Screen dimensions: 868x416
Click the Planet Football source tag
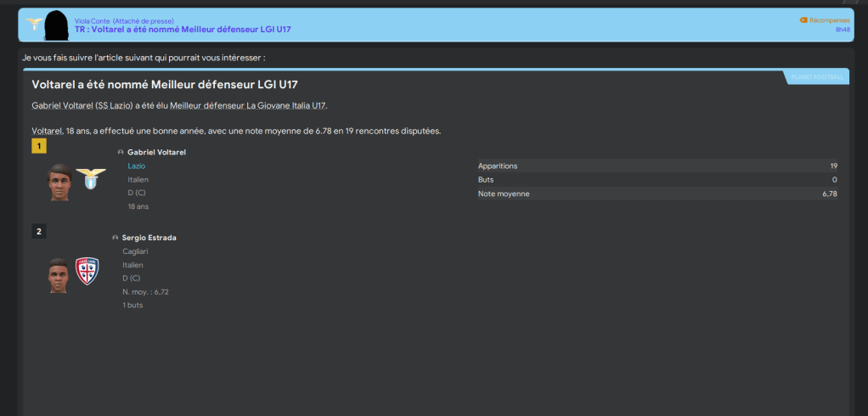pos(817,77)
